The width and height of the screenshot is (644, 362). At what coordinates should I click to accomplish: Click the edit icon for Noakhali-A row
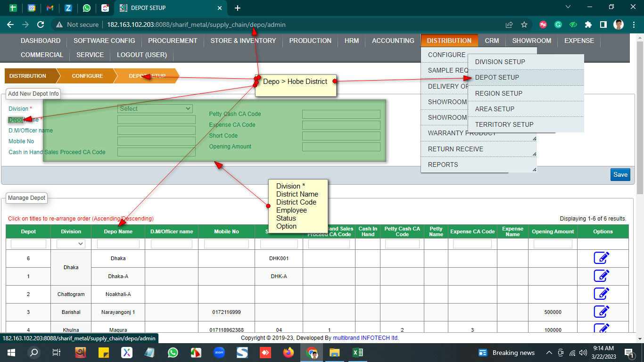(x=602, y=294)
